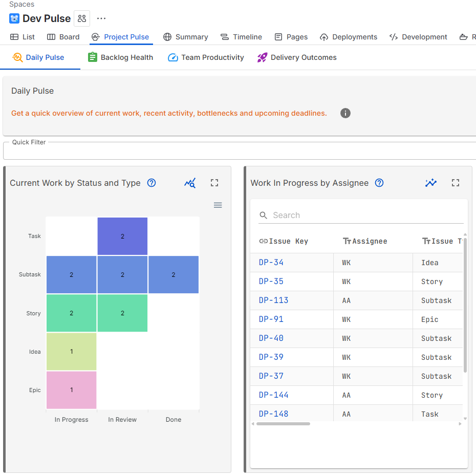Expand Work In Progress panel to fullscreen
The image size is (476, 476).
pyautogui.click(x=456, y=183)
